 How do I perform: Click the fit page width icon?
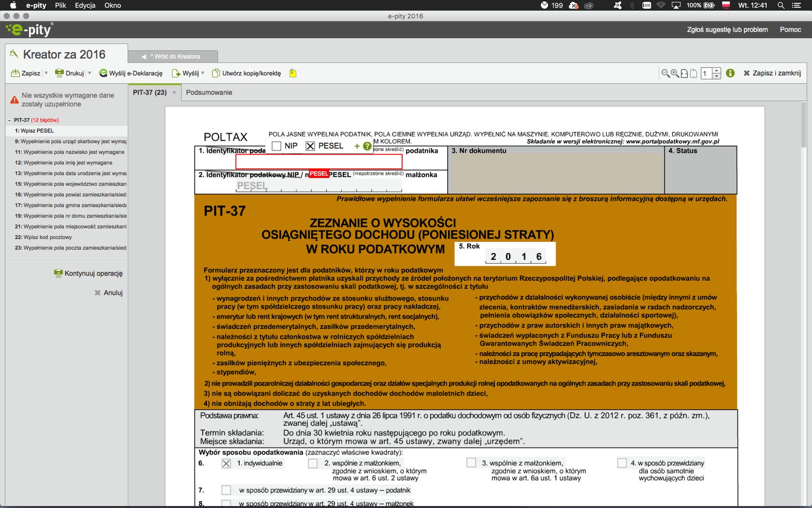pyautogui.click(x=684, y=73)
